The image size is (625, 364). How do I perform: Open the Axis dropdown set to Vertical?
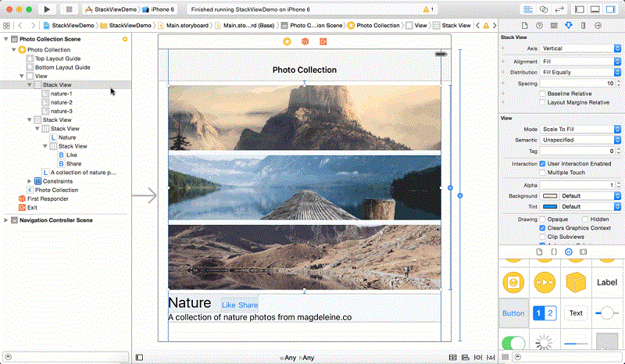click(581, 48)
